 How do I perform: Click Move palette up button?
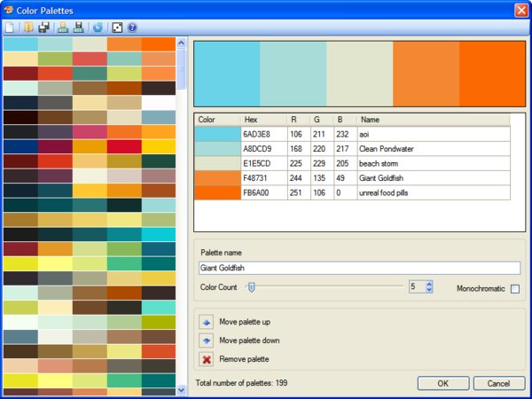click(207, 321)
